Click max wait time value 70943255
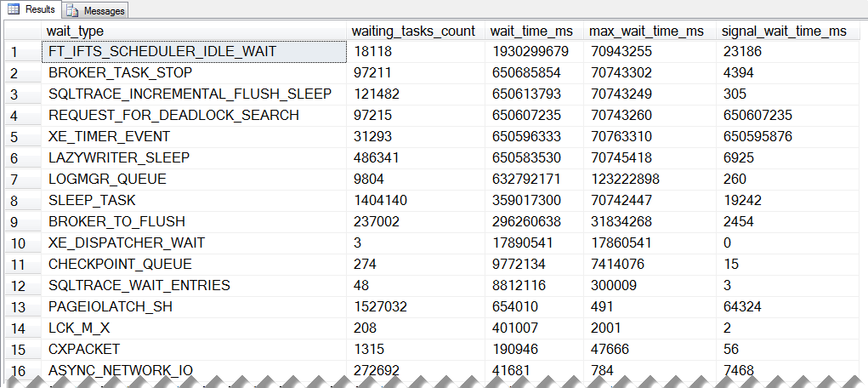 (650, 52)
